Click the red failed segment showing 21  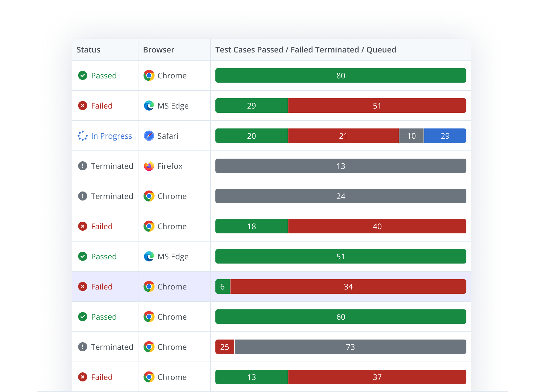(343, 136)
